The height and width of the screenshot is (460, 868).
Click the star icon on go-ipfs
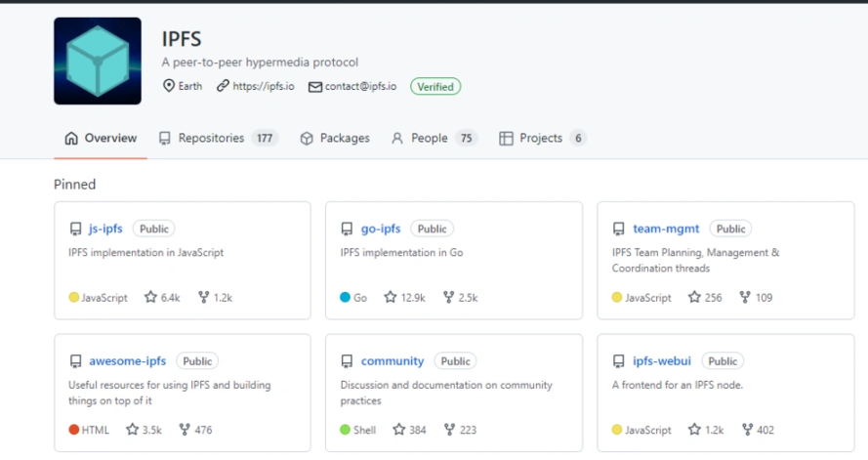pos(391,298)
